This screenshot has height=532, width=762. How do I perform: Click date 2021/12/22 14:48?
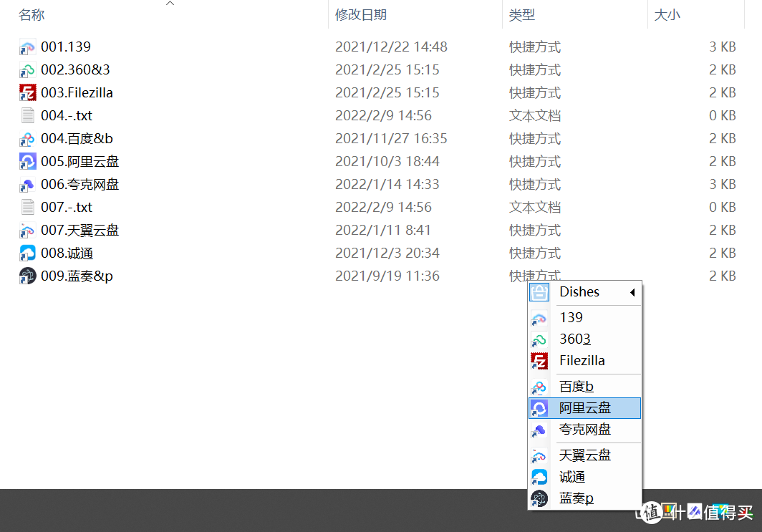pos(391,47)
